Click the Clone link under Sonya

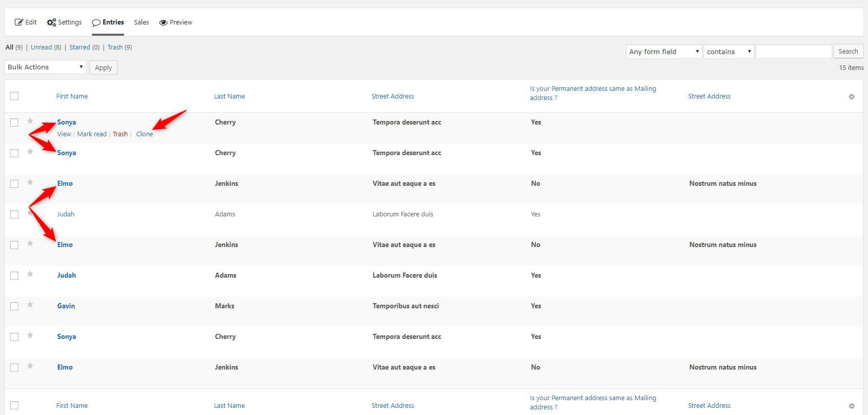point(144,134)
